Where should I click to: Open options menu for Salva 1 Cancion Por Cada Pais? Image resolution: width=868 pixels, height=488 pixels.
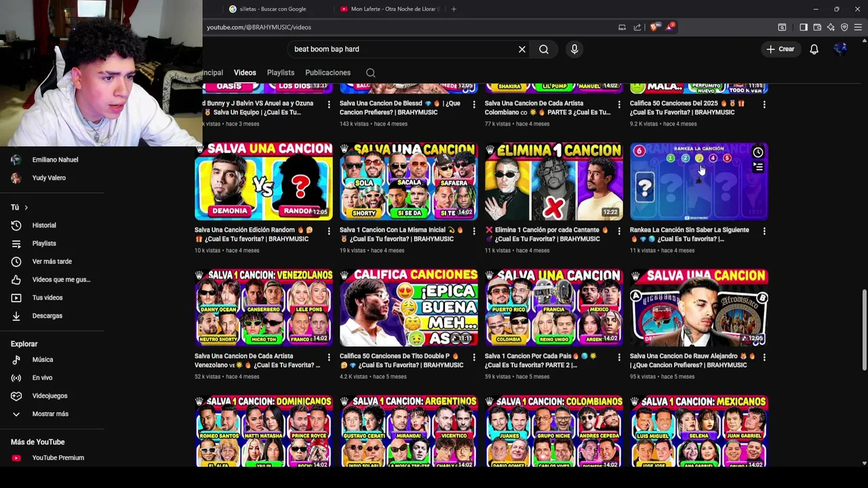point(619,357)
